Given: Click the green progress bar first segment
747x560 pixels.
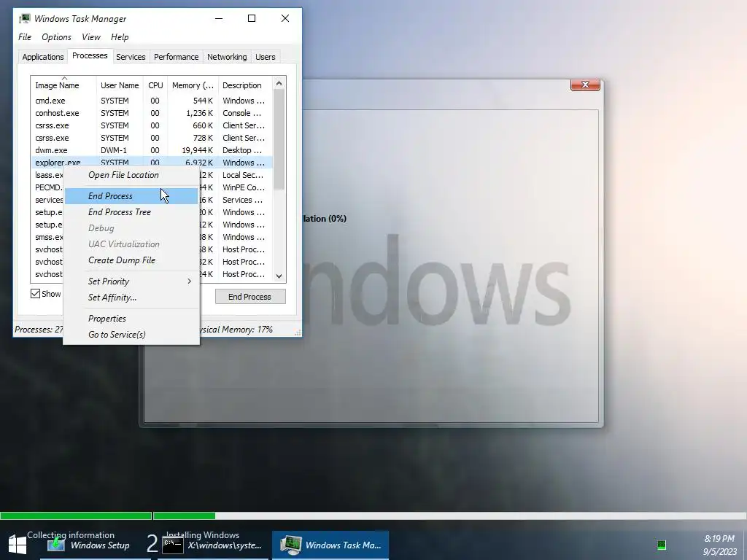Looking at the screenshot, I should pyautogui.click(x=76, y=516).
